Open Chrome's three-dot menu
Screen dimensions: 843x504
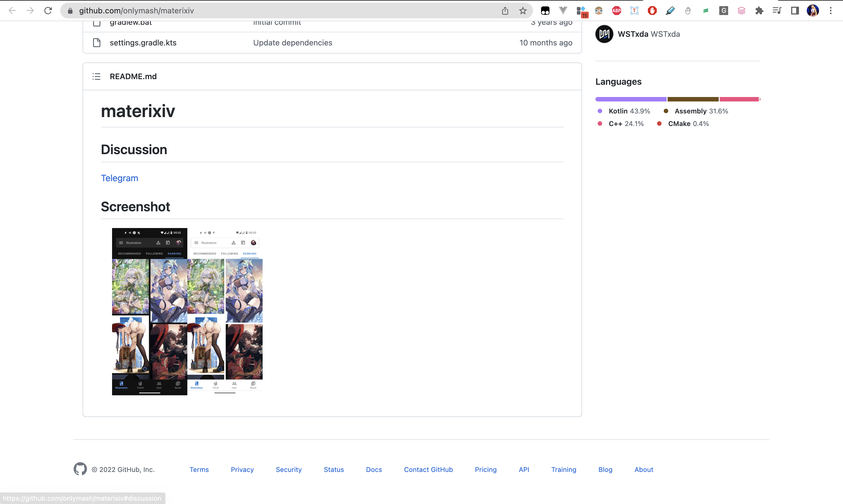coord(831,11)
